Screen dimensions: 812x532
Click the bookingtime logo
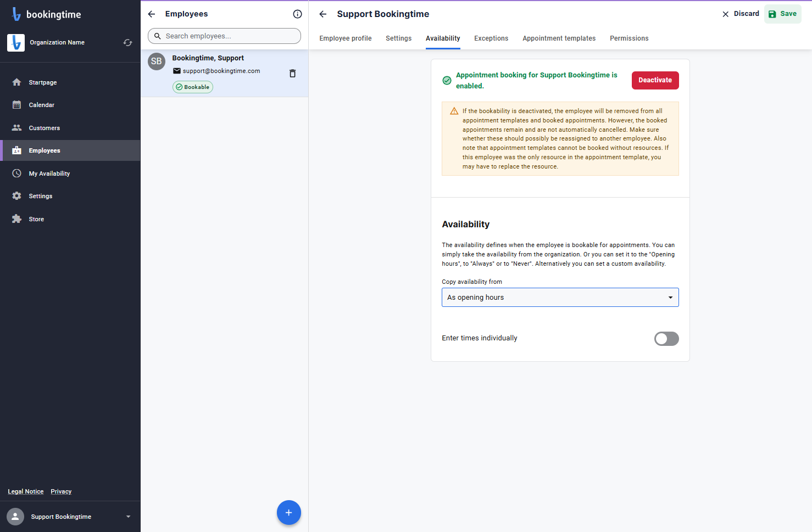pos(46,14)
